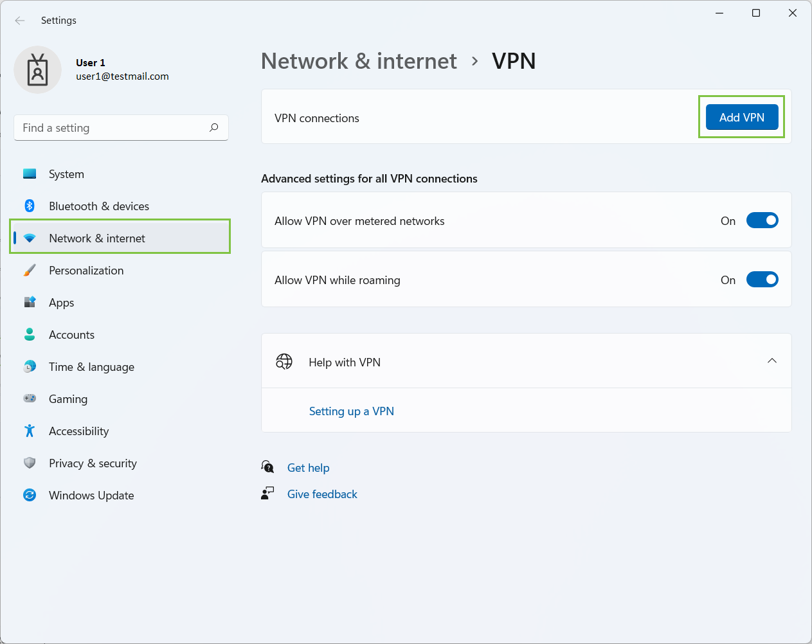Click the Apps icon in the sidebar
The height and width of the screenshot is (644, 812).
pos(30,302)
